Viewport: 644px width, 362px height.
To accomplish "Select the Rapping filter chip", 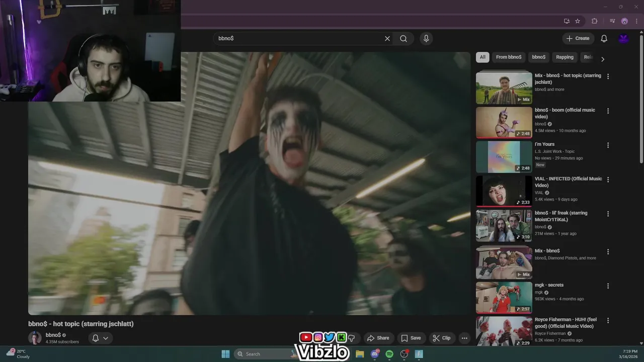I will [x=565, y=57].
